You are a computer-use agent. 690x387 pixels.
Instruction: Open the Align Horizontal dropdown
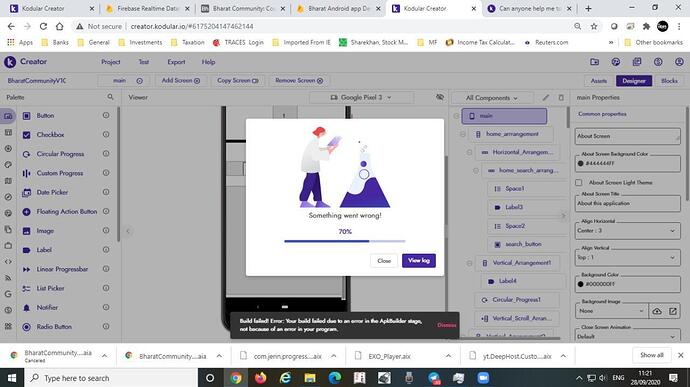[x=627, y=230]
